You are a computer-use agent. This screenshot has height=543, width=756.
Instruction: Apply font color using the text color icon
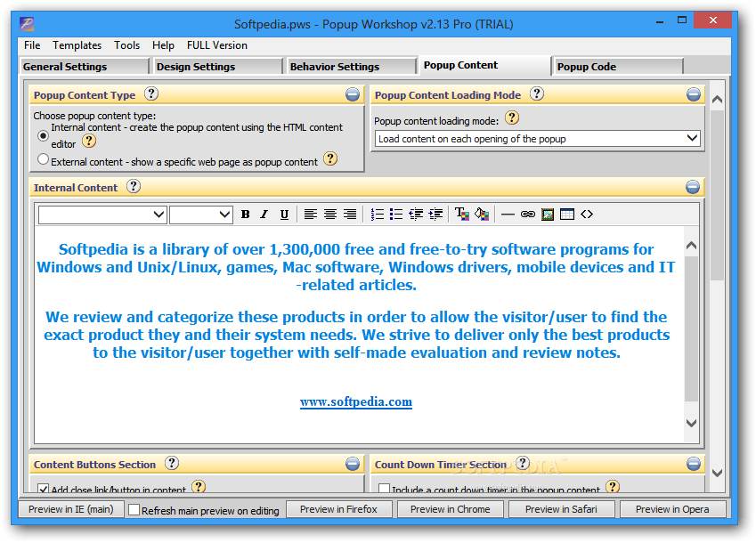click(x=460, y=214)
